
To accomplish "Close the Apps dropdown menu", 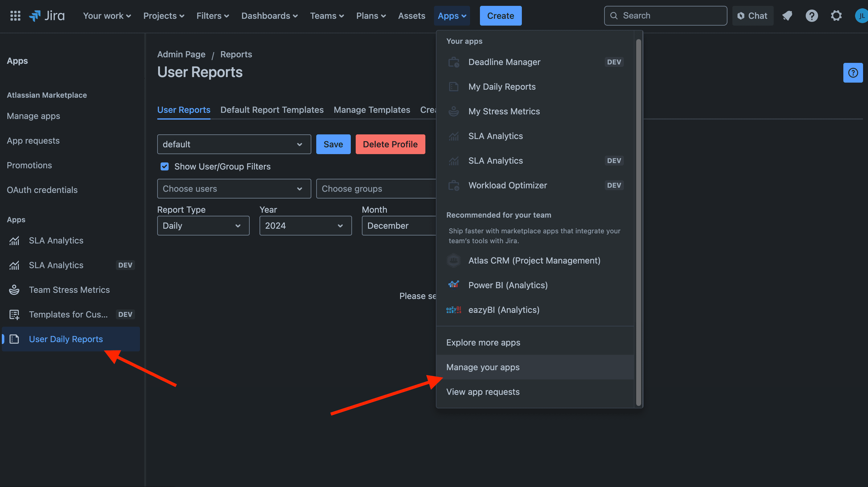I will pyautogui.click(x=452, y=15).
